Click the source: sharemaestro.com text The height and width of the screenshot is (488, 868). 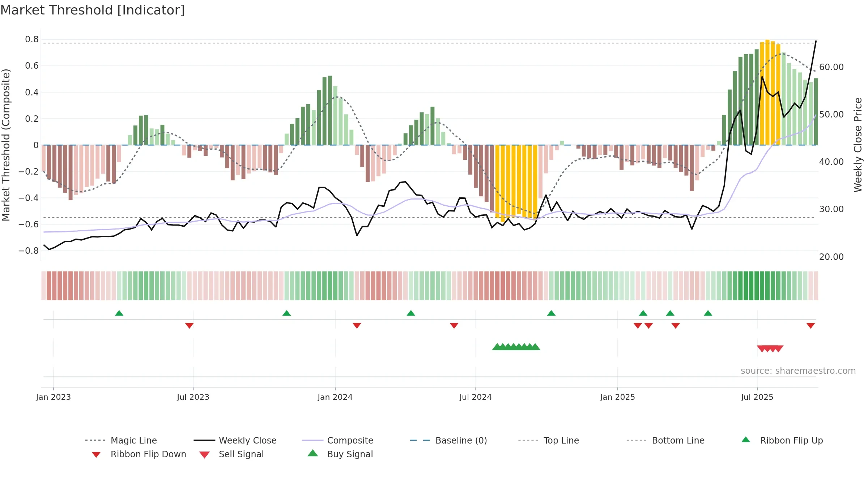(x=798, y=371)
